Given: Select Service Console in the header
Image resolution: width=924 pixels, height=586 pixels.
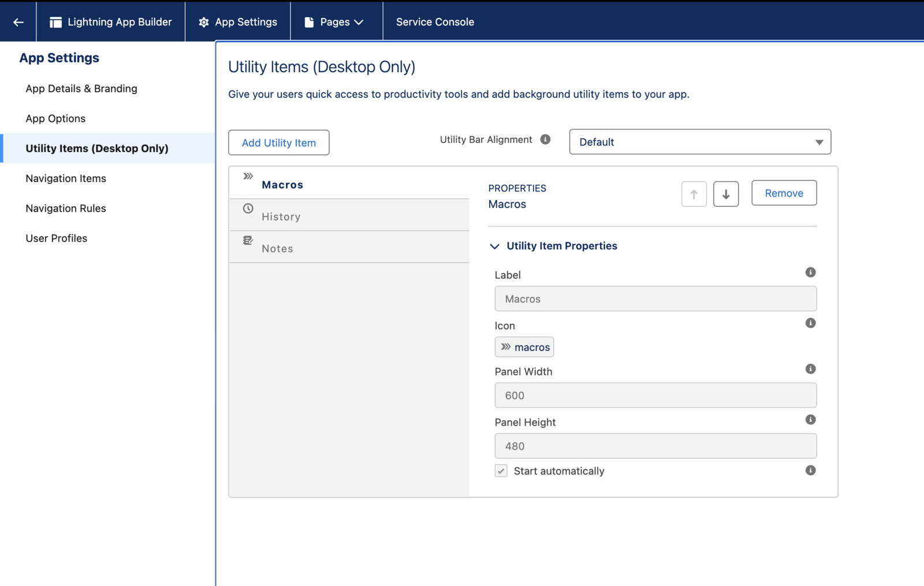Looking at the screenshot, I should [x=434, y=21].
